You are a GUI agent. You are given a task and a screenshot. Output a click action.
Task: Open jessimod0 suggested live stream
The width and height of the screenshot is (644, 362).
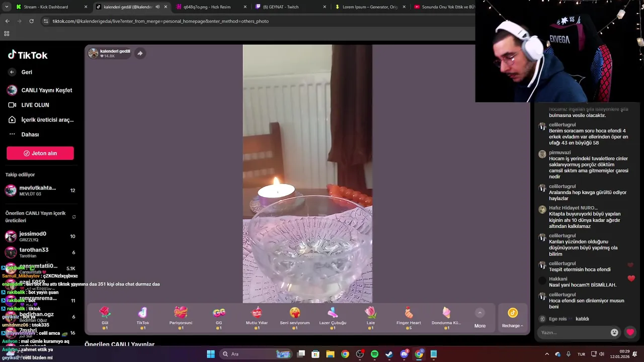(x=40, y=236)
